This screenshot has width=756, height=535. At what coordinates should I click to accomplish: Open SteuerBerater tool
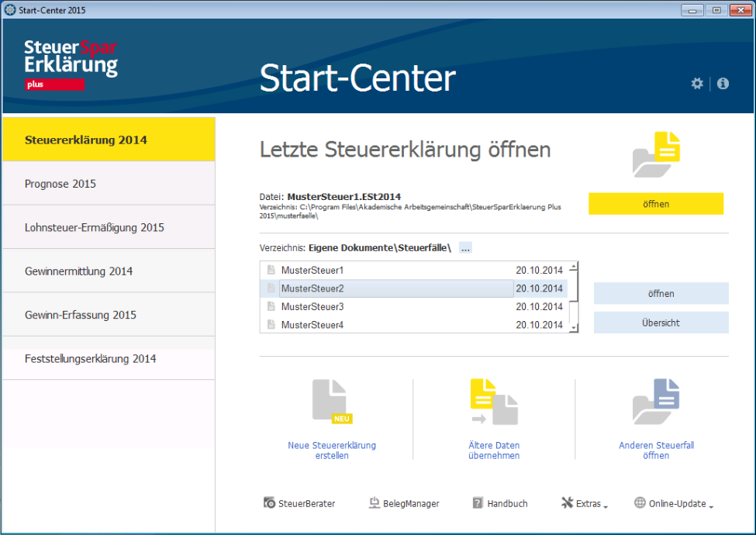tap(299, 503)
